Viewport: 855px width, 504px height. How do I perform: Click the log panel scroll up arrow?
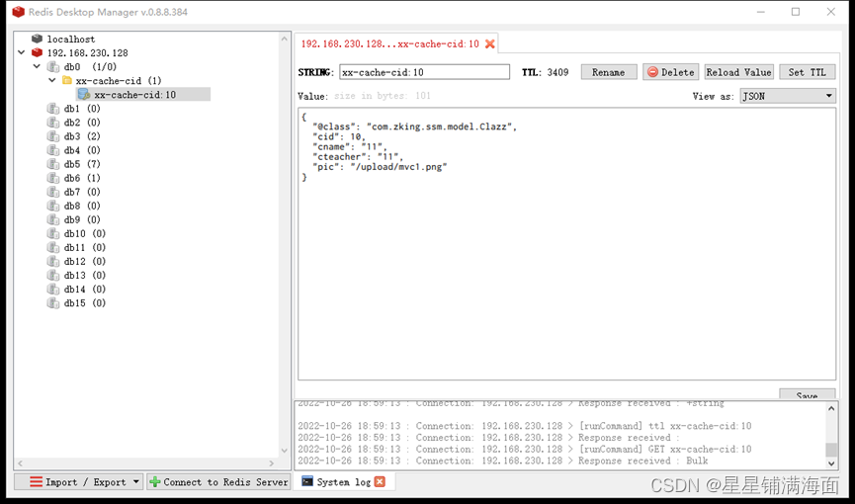[x=831, y=408]
